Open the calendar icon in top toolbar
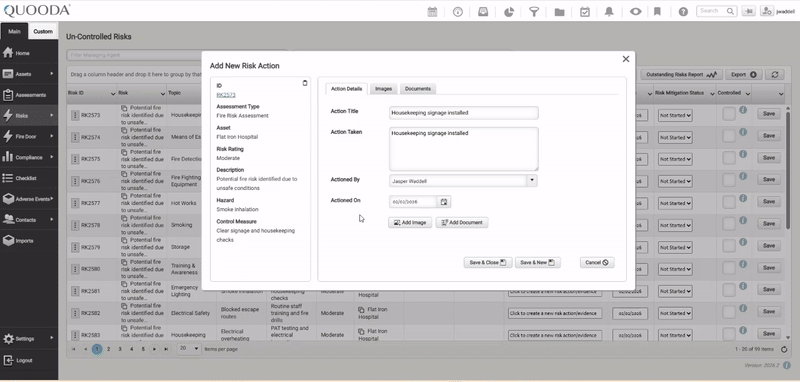 click(x=432, y=12)
